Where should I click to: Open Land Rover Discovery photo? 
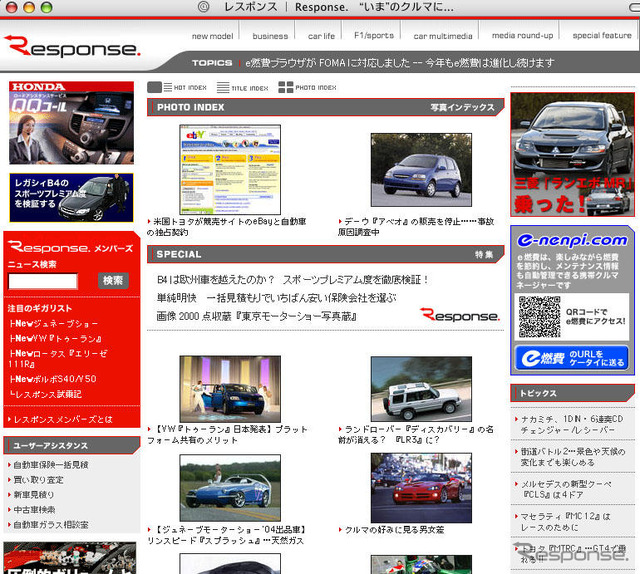pyautogui.click(x=421, y=389)
